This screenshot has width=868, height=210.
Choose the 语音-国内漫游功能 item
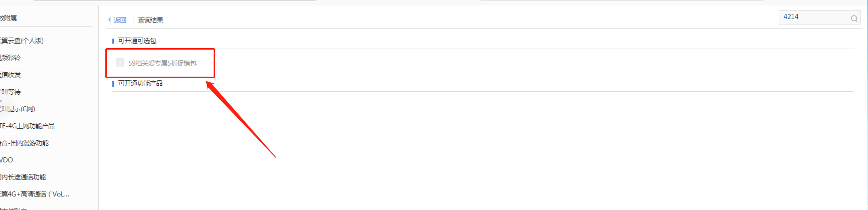[x=24, y=143]
